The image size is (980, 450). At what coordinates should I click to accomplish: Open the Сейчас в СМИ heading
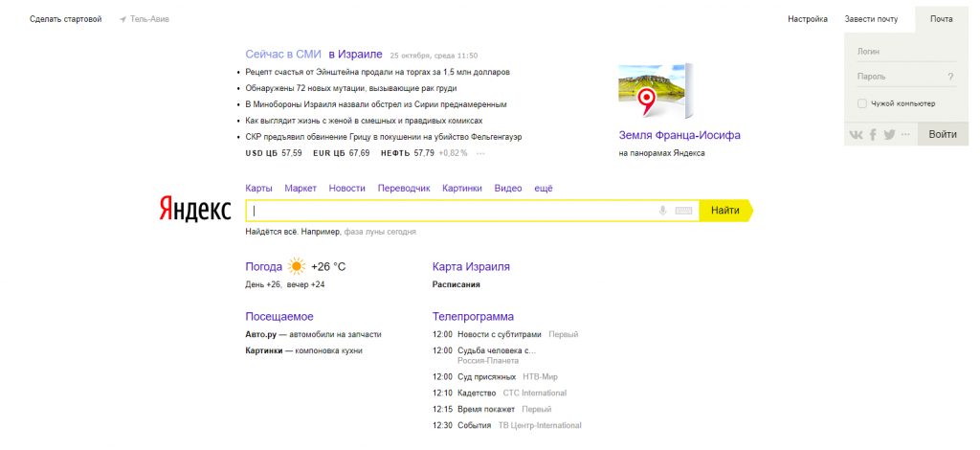(283, 55)
